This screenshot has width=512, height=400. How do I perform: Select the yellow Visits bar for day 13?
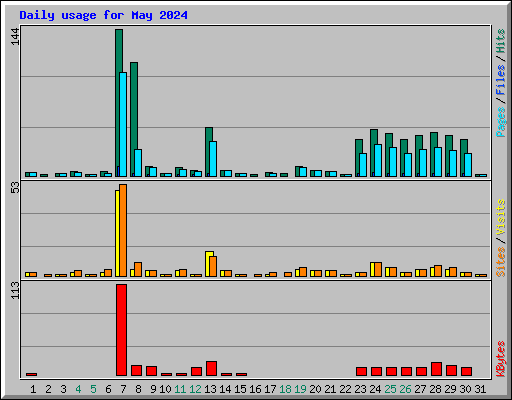(208, 264)
